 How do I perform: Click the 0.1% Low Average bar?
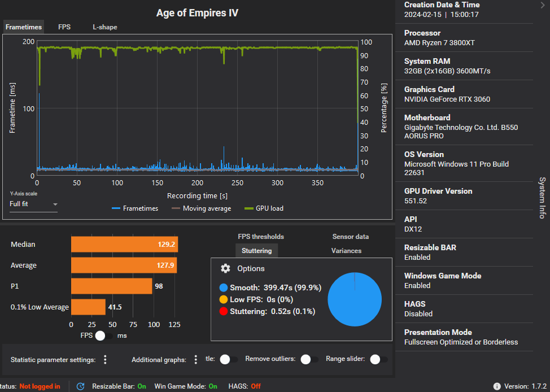coord(89,307)
